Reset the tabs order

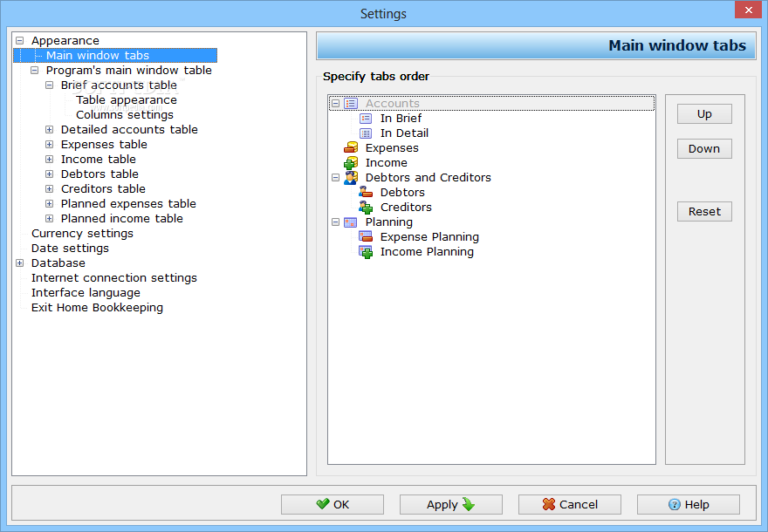704,211
